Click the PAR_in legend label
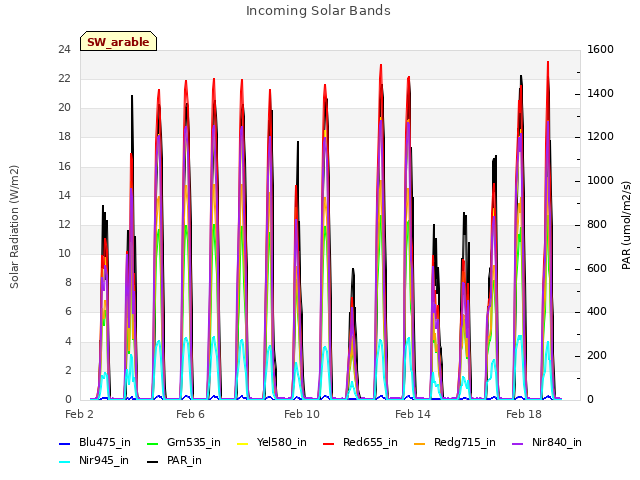The height and width of the screenshot is (480, 640). (184, 460)
